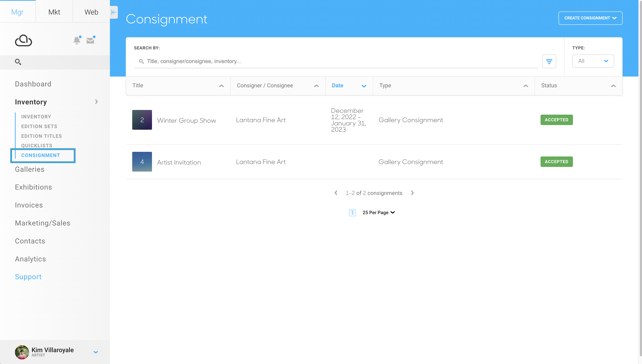
Task: Open the Support page
Action: click(x=28, y=277)
